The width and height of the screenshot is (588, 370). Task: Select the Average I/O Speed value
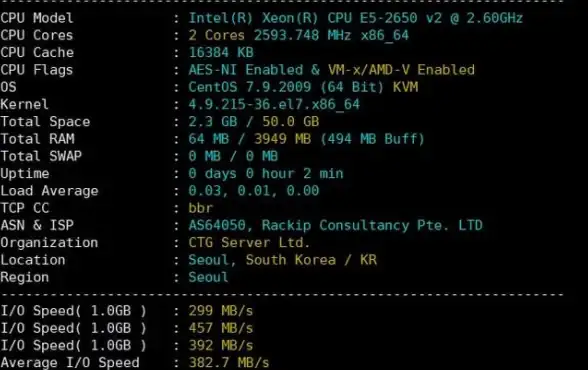(x=229, y=363)
